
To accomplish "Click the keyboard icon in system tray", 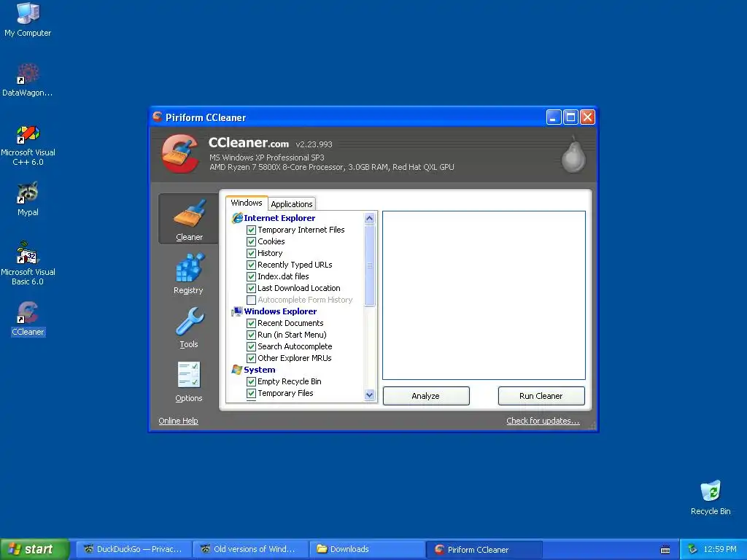I will pyautogui.click(x=665, y=550).
